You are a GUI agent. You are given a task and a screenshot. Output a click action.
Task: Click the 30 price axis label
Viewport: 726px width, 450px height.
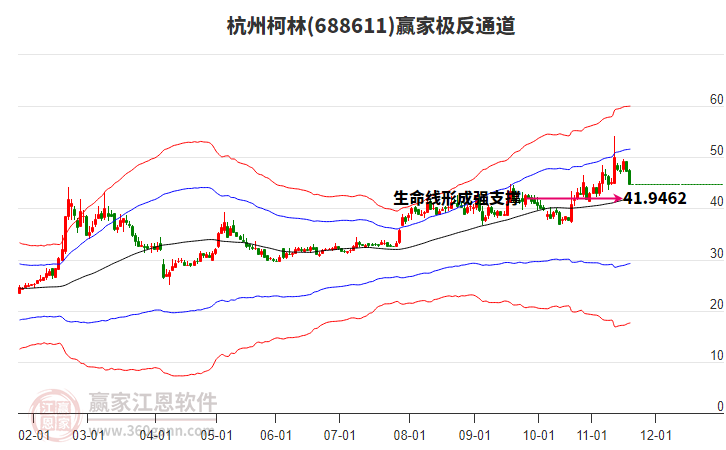(716, 254)
